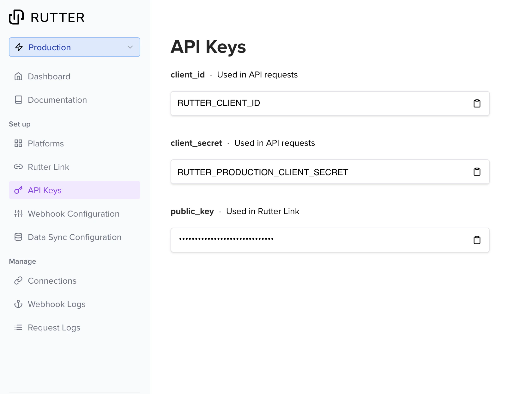Click the RUTTER_PRODUCTION_CLIENT_SECRET field
Screen dimensions: 532x394
coord(330,172)
